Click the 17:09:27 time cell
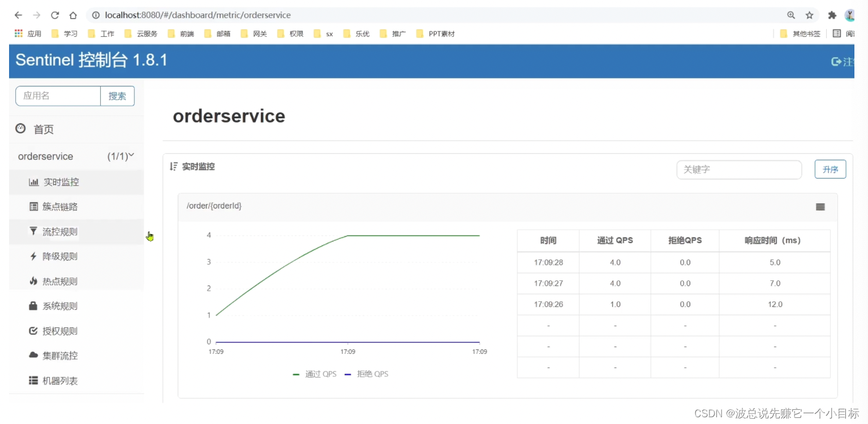 click(548, 283)
